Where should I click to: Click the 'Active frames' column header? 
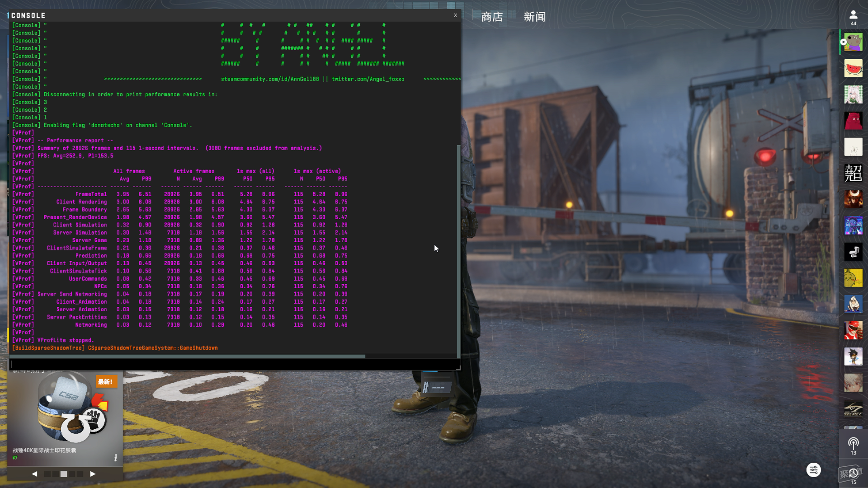[x=194, y=171]
